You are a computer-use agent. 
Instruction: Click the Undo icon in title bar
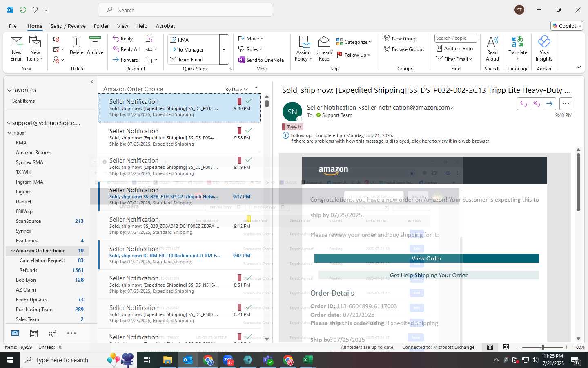[35, 10]
